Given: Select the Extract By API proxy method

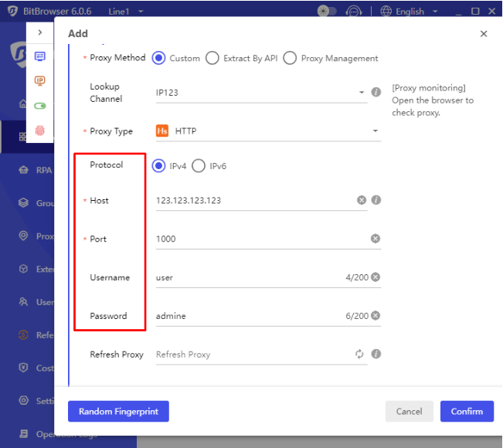Looking at the screenshot, I should pos(212,58).
